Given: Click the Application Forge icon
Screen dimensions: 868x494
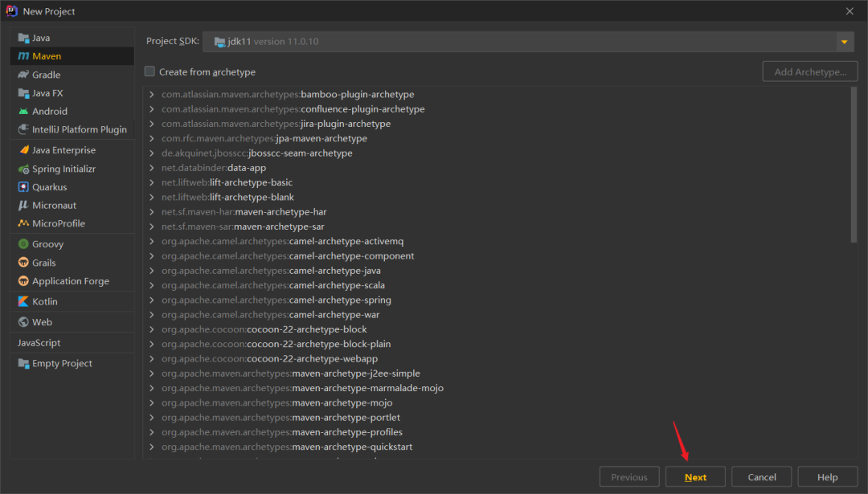Looking at the screenshot, I should (x=23, y=281).
